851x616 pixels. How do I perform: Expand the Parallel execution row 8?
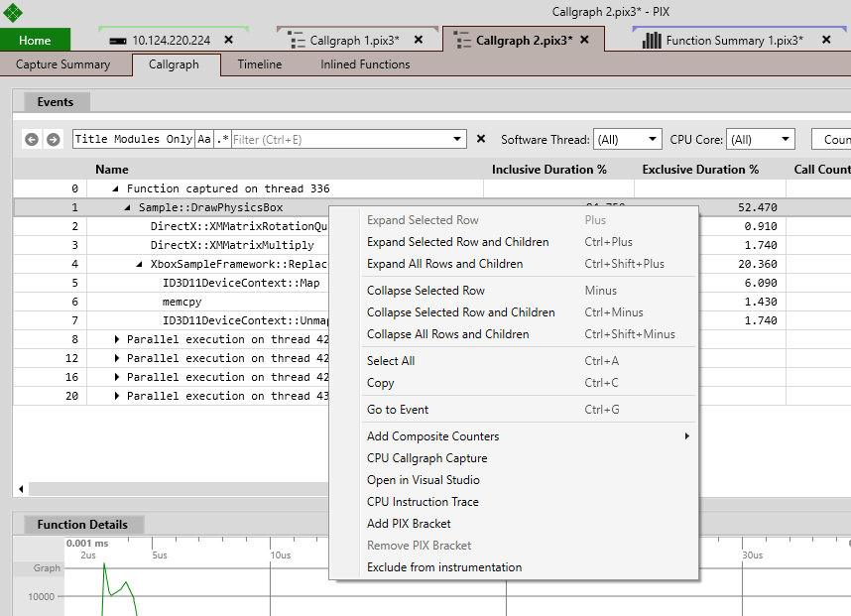point(117,339)
